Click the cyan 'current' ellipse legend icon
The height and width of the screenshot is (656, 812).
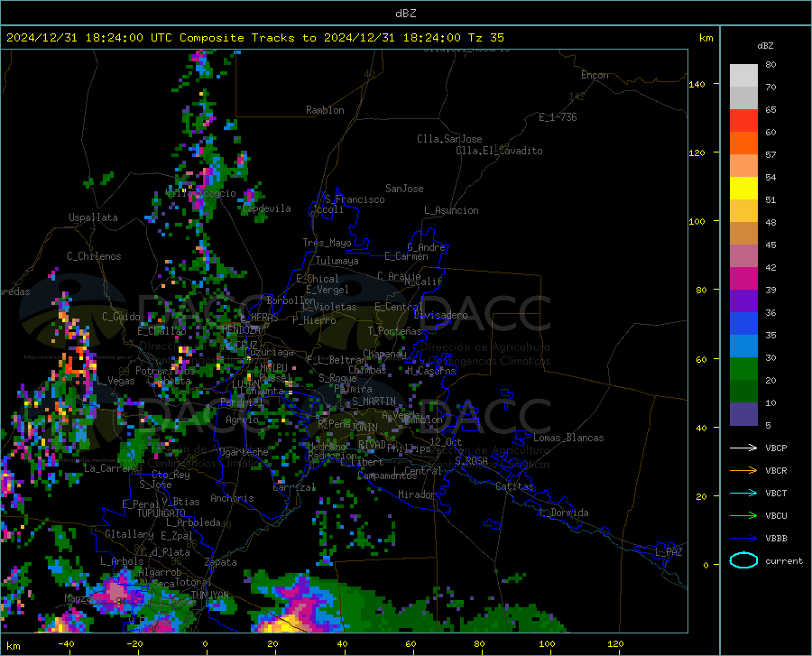click(743, 560)
